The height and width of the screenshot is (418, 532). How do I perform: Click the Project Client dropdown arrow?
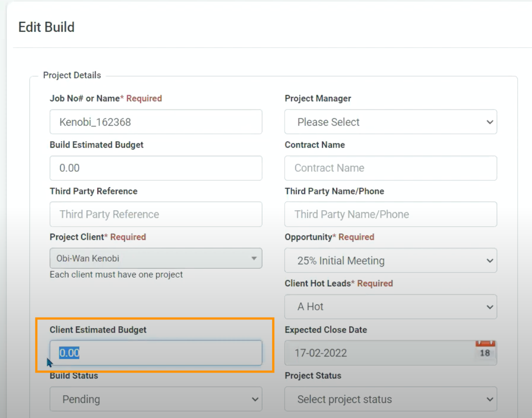tap(254, 259)
